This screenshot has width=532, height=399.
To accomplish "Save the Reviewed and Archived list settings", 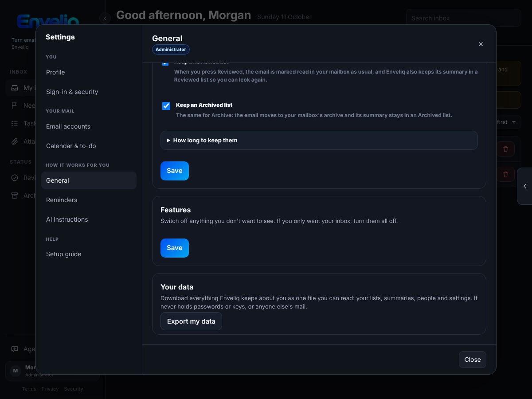I will pos(175,171).
